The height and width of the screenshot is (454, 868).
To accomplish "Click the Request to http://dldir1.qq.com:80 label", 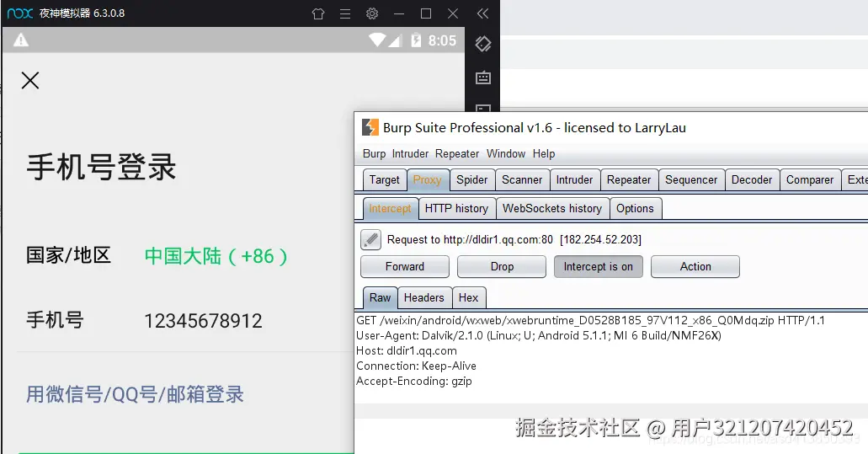I will [x=470, y=240].
